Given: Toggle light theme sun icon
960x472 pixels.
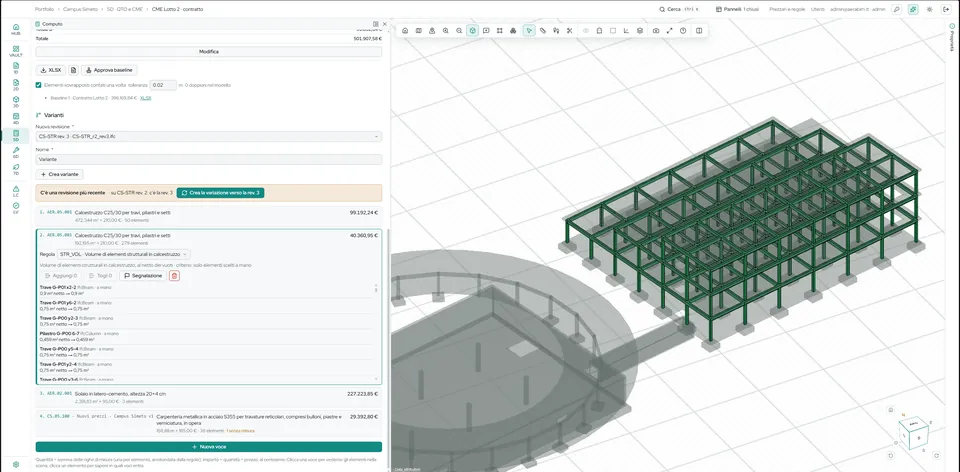Looking at the screenshot, I should click(929, 10).
